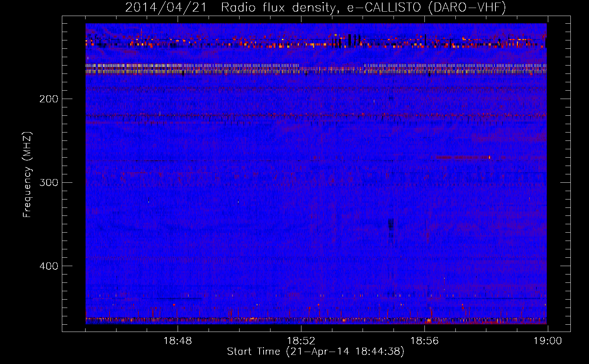Click the 200 frequency tick label
The width and height of the screenshot is (589, 364).
click(x=49, y=99)
